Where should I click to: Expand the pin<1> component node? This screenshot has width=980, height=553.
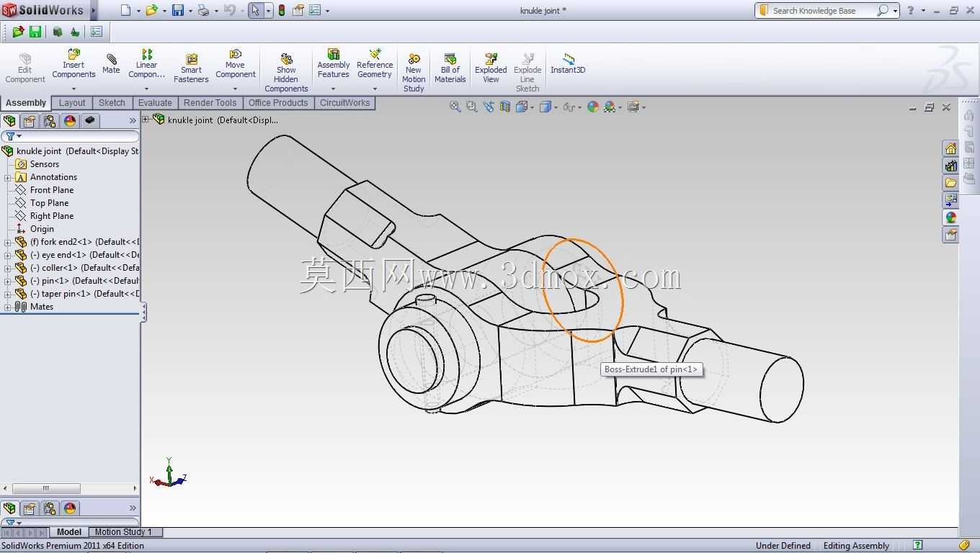[x=8, y=281]
